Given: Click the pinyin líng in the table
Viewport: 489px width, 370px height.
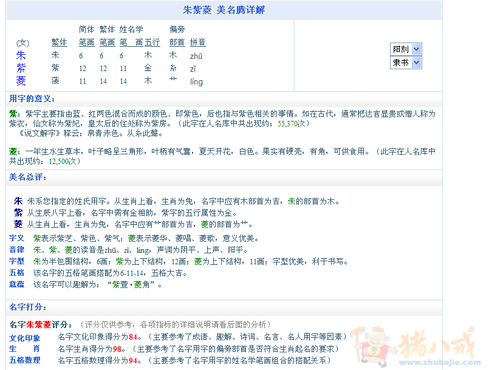Looking at the screenshot, I should [196, 82].
